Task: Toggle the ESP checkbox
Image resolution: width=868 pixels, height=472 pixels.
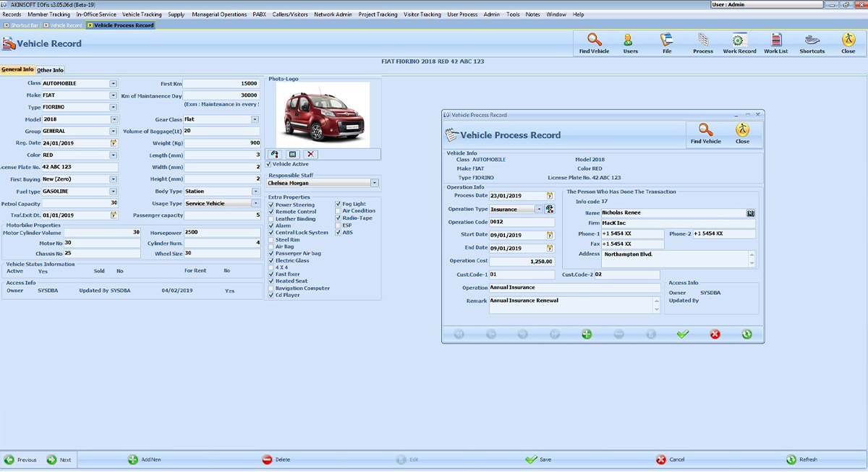Action: click(x=338, y=226)
